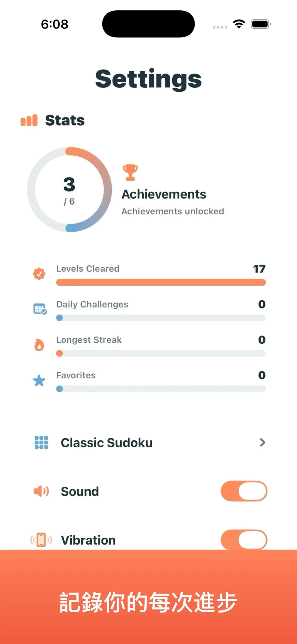Tap the 3 of 6 achievements progress ring
The height and width of the screenshot is (644, 297).
tap(70, 189)
